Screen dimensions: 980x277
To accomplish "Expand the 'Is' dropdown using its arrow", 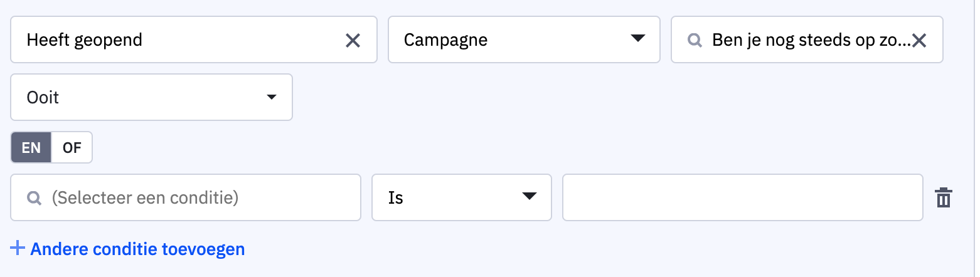I will [530, 197].
